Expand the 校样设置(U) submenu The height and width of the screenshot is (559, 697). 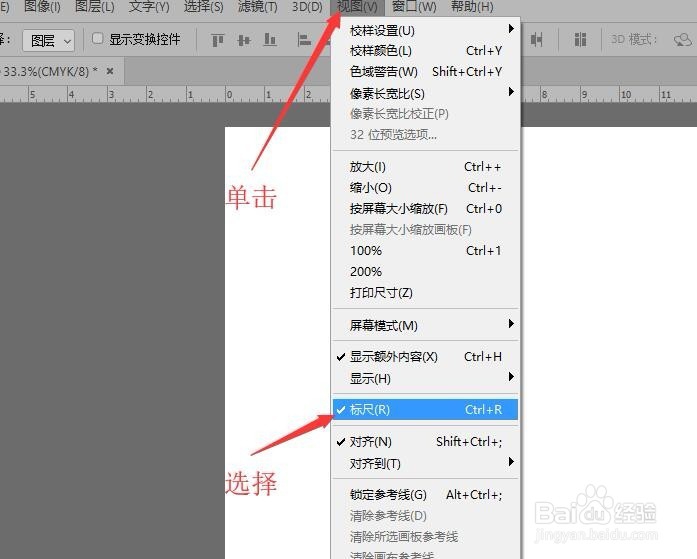[x=425, y=31]
